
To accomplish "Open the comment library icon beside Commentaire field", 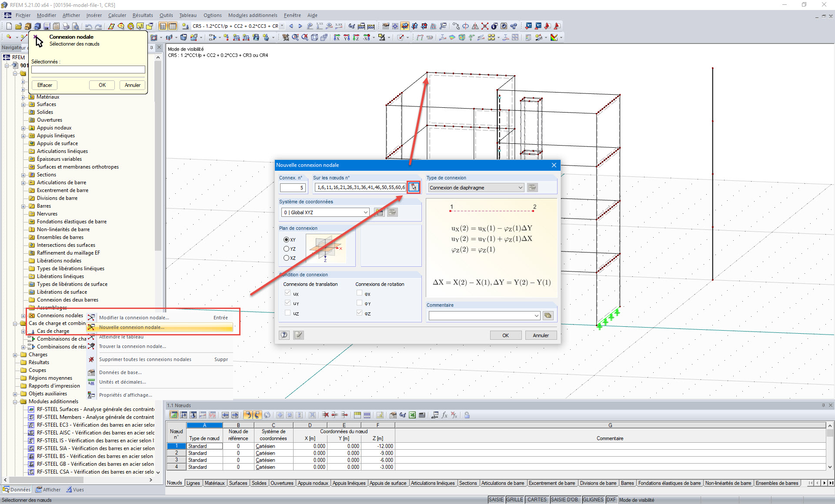I will [x=548, y=315].
